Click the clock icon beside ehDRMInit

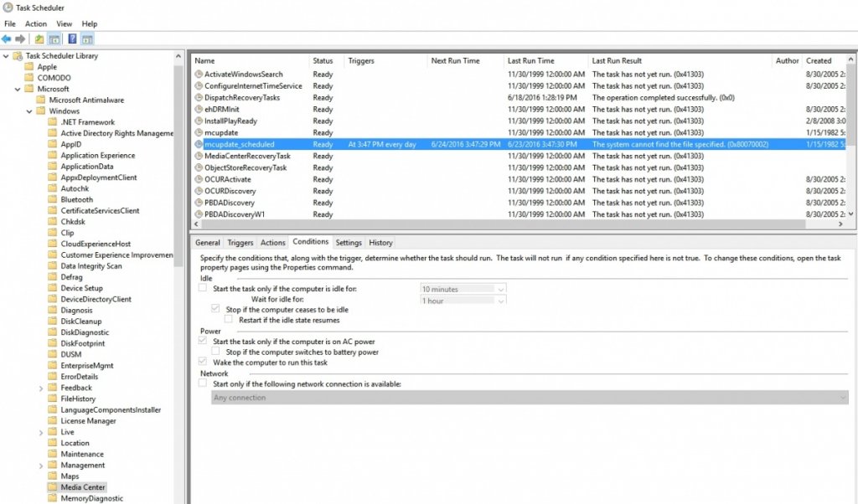(x=199, y=110)
